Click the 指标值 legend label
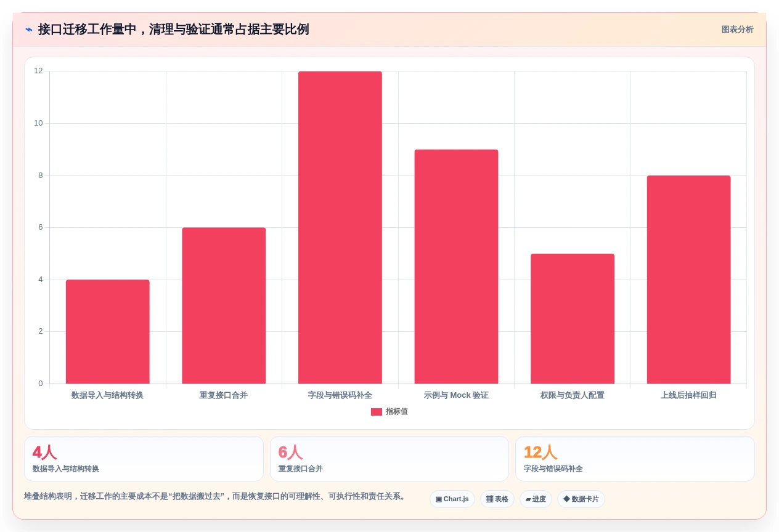This screenshot has height=532, width=779. tap(397, 412)
